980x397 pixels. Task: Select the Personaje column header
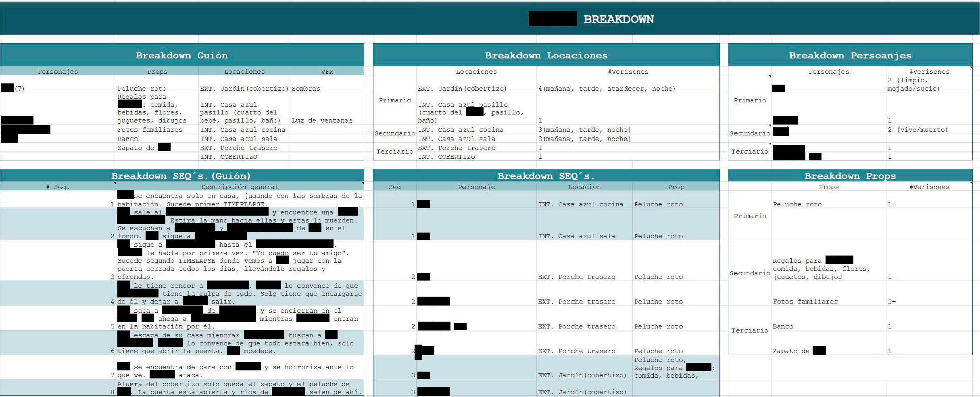[476, 187]
